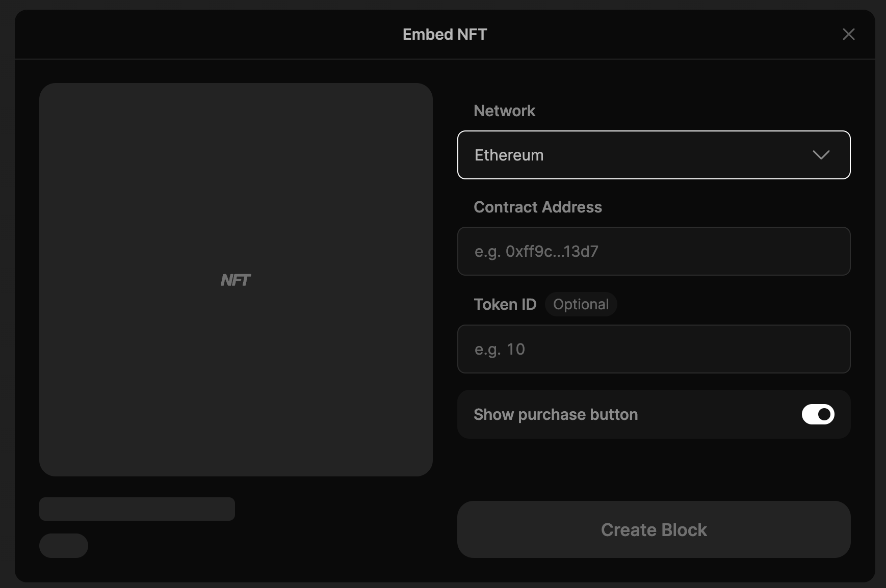
Task: Close the Embed NFT dialog
Action: coord(848,34)
